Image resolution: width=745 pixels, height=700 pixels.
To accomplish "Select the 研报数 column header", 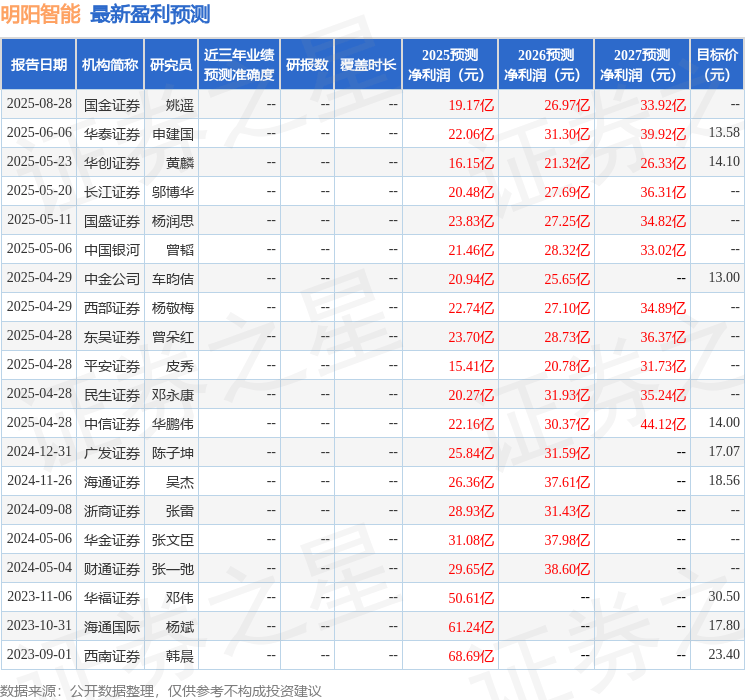I will click(306, 65).
